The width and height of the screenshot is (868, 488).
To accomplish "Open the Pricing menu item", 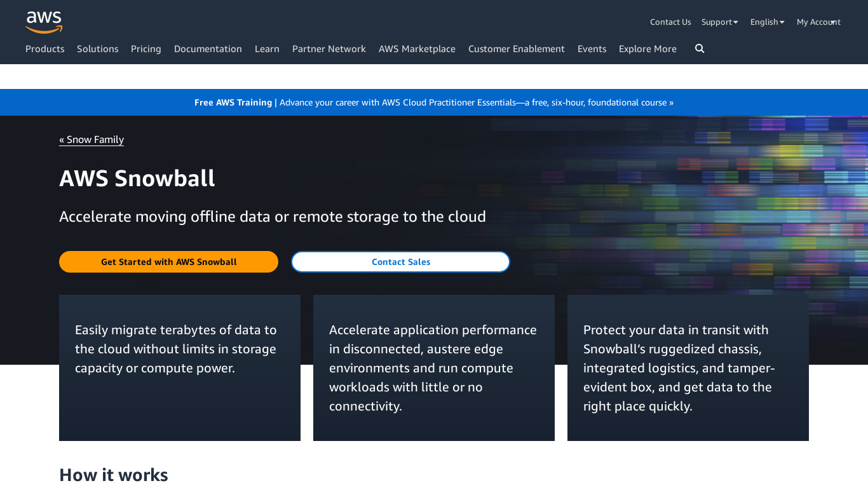I will pos(146,49).
